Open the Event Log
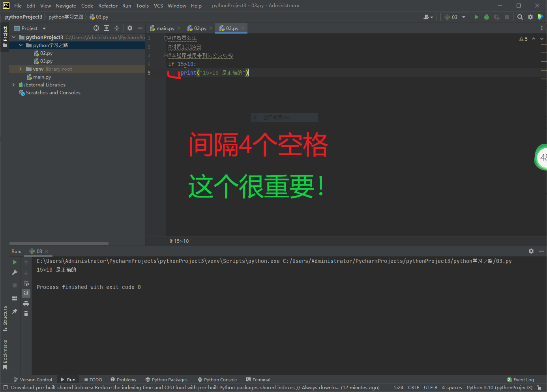The width and height of the screenshot is (547, 392). (x=521, y=380)
